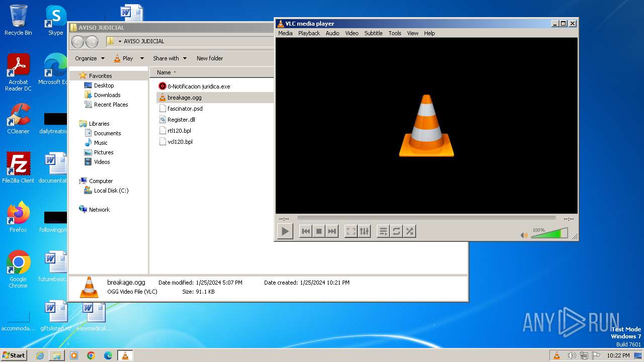The height and width of the screenshot is (362, 644).
Task: Click New folder button
Action: [x=210, y=58]
